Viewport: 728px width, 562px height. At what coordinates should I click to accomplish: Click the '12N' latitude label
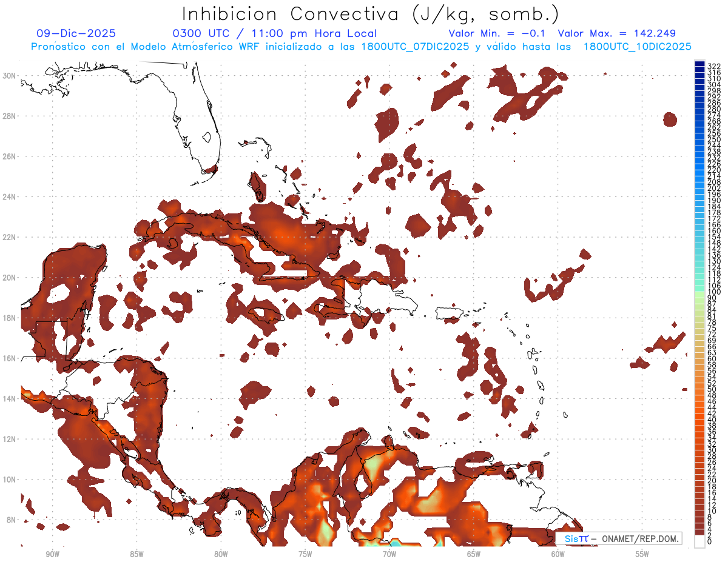pyautogui.click(x=9, y=439)
